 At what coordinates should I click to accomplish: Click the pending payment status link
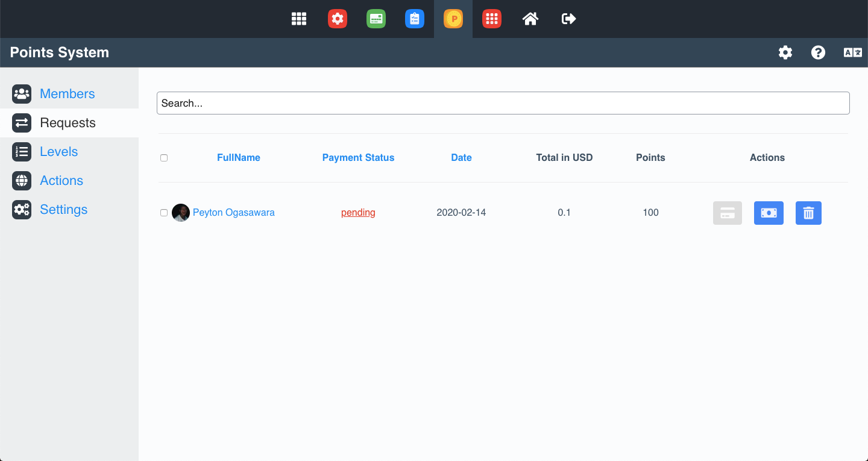(358, 213)
